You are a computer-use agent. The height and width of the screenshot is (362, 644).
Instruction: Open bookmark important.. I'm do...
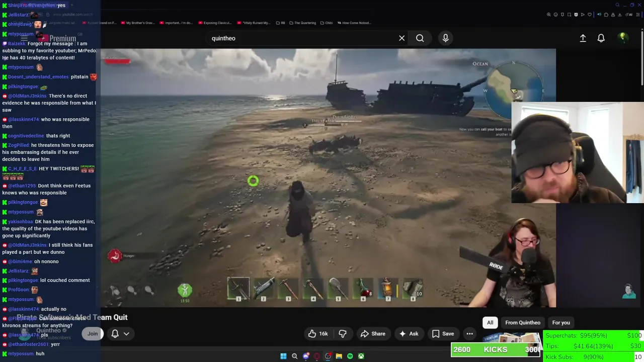pos(177,23)
